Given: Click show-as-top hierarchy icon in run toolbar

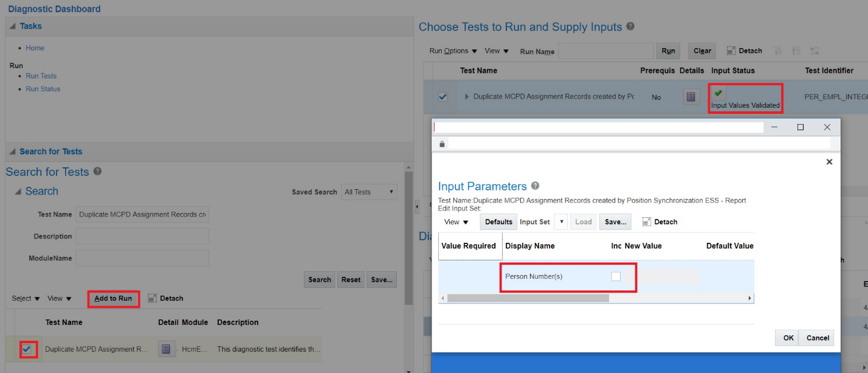Looking at the screenshot, I should click(815, 51).
